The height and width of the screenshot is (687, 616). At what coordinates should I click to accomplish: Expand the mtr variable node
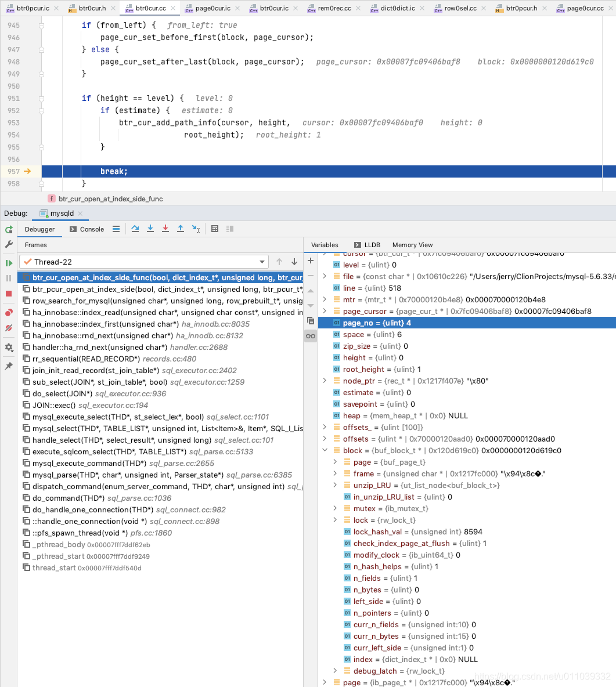coord(325,299)
